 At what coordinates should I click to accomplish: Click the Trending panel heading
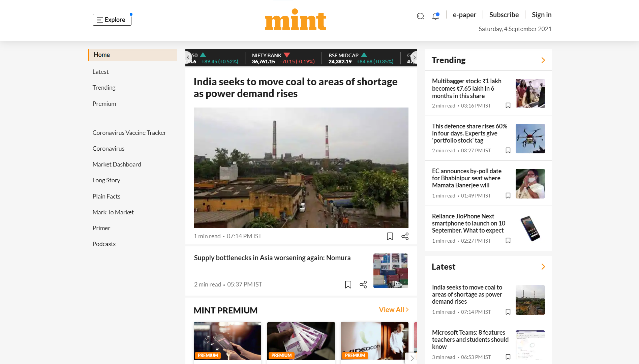[449, 60]
